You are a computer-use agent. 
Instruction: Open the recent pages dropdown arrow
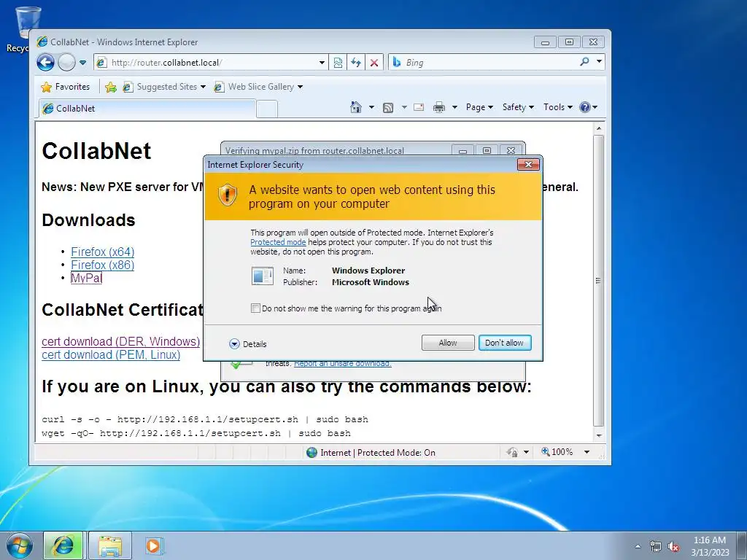coord(83,63)
